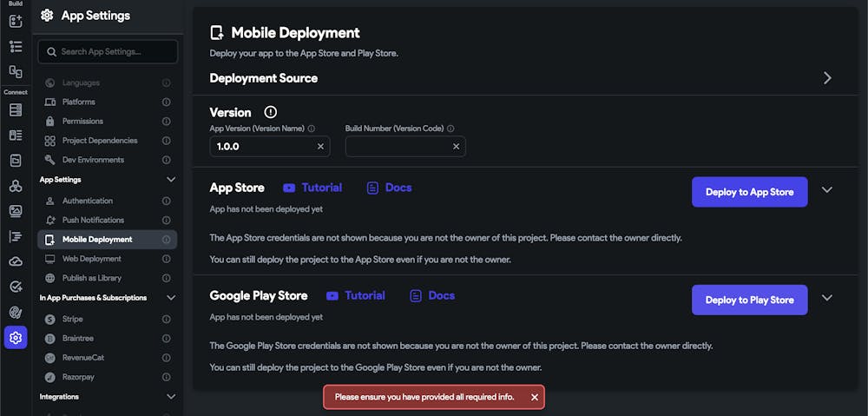Click the info icon next to Version
Viewport: 868px width, 416px height.
271,112
